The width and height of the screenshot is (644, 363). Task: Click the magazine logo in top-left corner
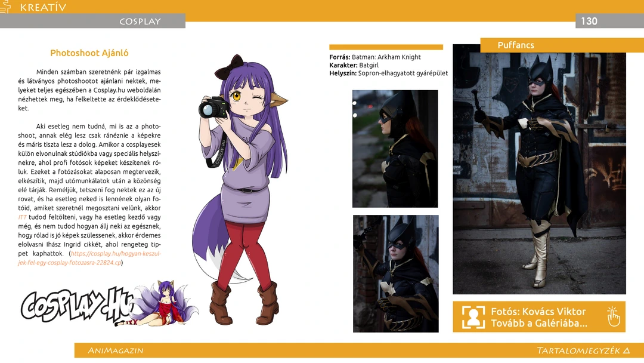(5, 7)
